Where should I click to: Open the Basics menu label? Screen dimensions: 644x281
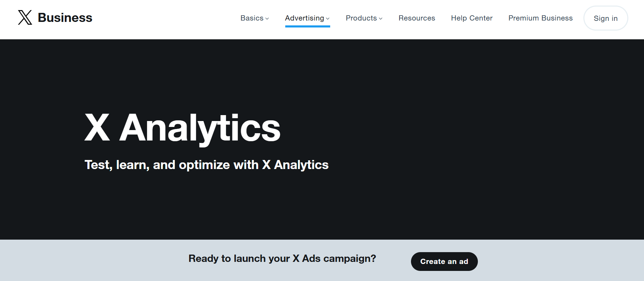[252, 18]
